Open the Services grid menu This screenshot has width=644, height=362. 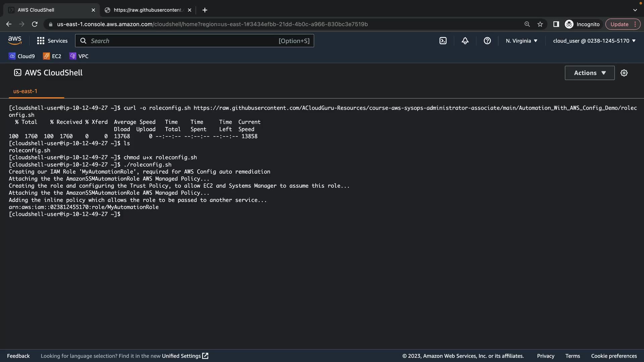point(52,41)
